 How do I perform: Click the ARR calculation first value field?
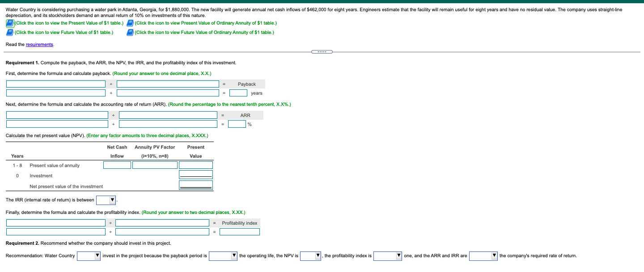click(x=57, y=124)
